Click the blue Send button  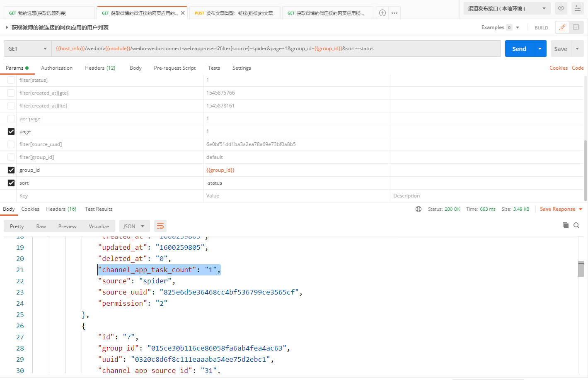519,49
